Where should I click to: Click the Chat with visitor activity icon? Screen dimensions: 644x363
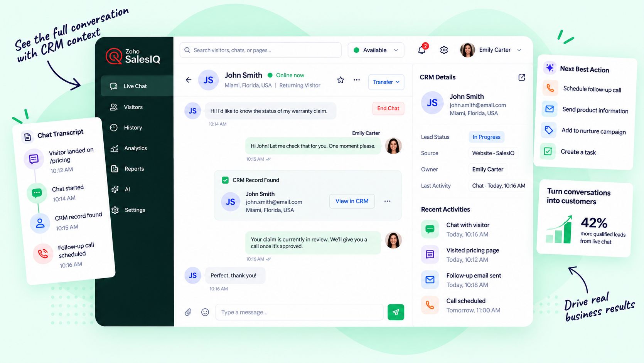click(430, 229)
